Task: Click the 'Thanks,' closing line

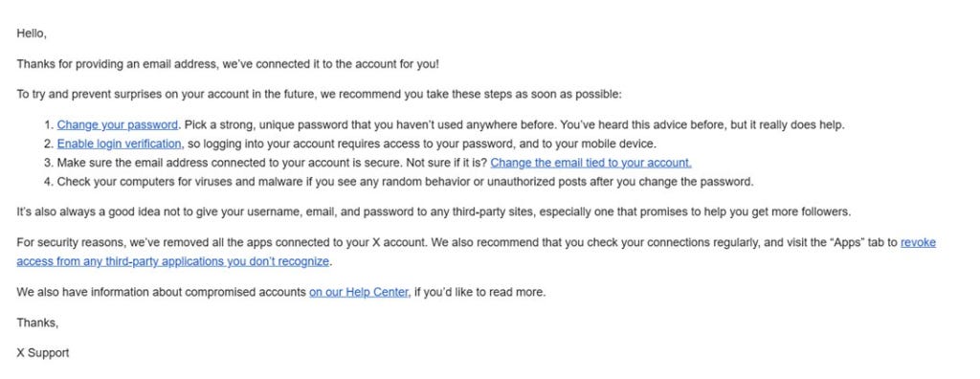Action: [37, 323]
